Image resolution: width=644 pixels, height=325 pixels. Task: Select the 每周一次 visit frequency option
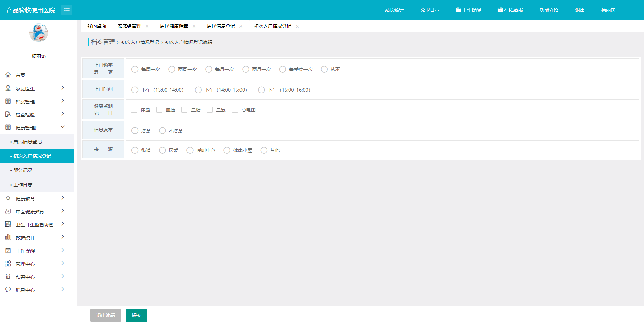[135, 69]
